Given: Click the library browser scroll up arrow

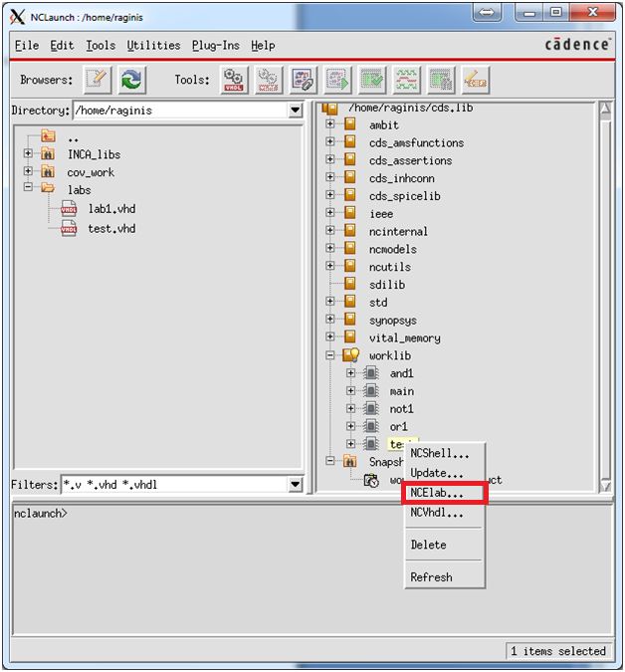Looking at the screenshot, I should (605, 109).
